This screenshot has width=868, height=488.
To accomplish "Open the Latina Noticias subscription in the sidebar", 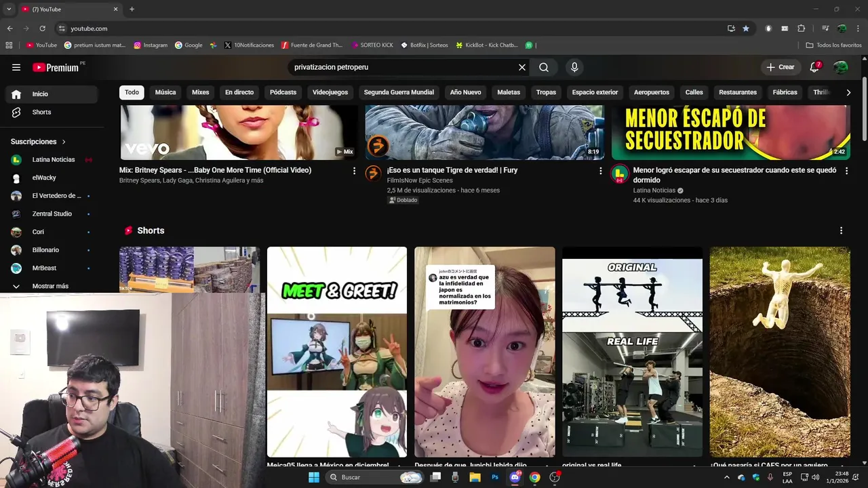I will [52, 160].
